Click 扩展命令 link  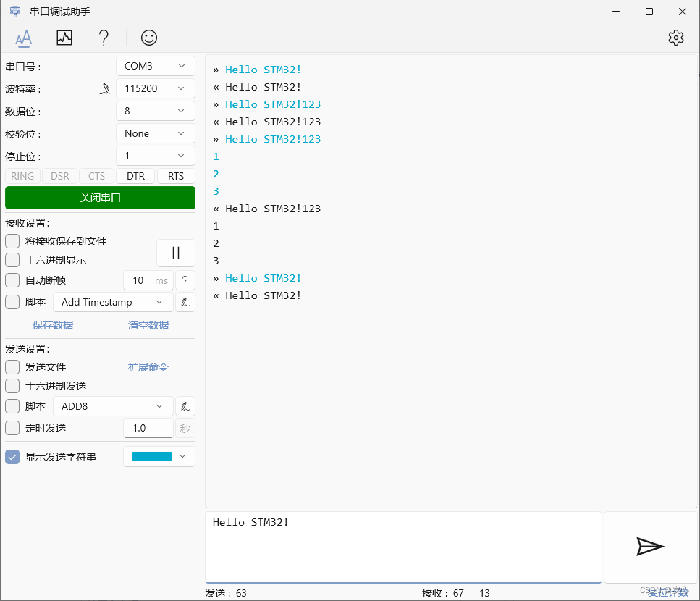148,367
